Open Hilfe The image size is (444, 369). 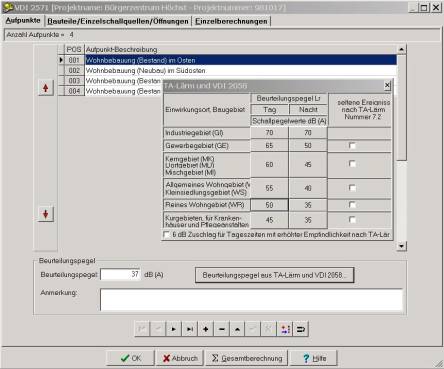(x=314, y=358)
